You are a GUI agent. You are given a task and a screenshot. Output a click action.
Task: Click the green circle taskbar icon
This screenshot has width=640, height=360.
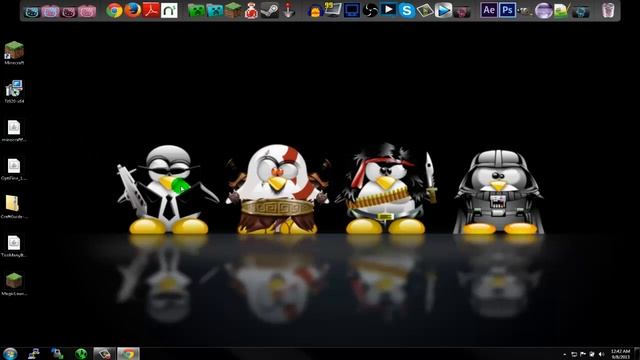[x=81, y=353]
